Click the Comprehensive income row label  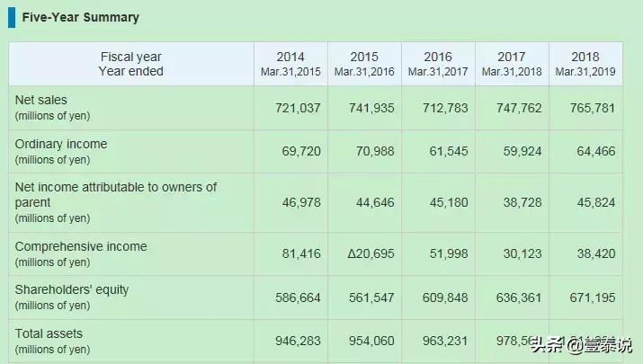pos(80,246)
